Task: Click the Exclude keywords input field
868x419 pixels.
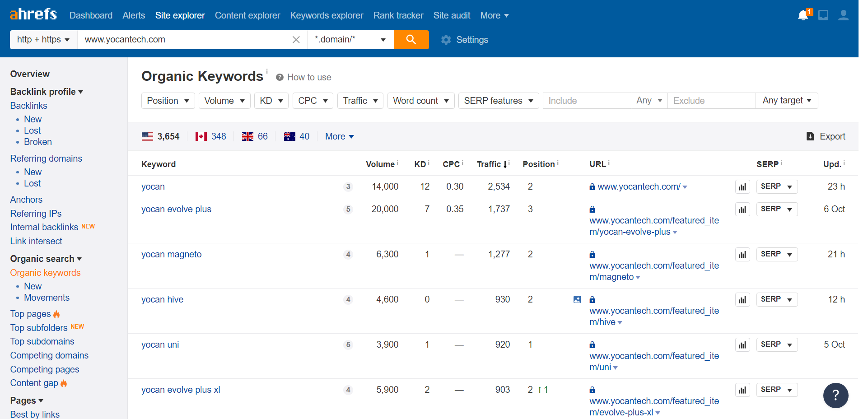Action: [712, 101]
